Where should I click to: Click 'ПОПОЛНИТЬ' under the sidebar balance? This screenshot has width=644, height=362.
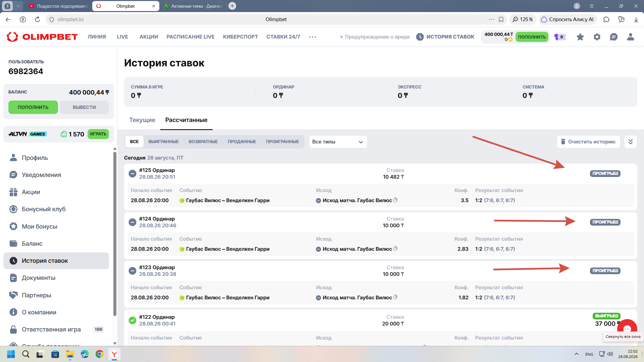click(33, 107)
